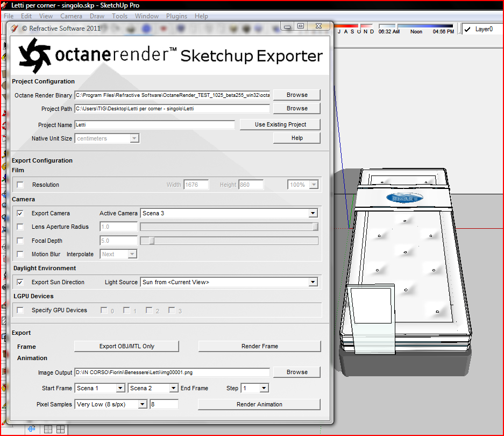Browse for the Octane Render Binary
Image resolution: width=504 pixels, height=436 pixels.
297,95
